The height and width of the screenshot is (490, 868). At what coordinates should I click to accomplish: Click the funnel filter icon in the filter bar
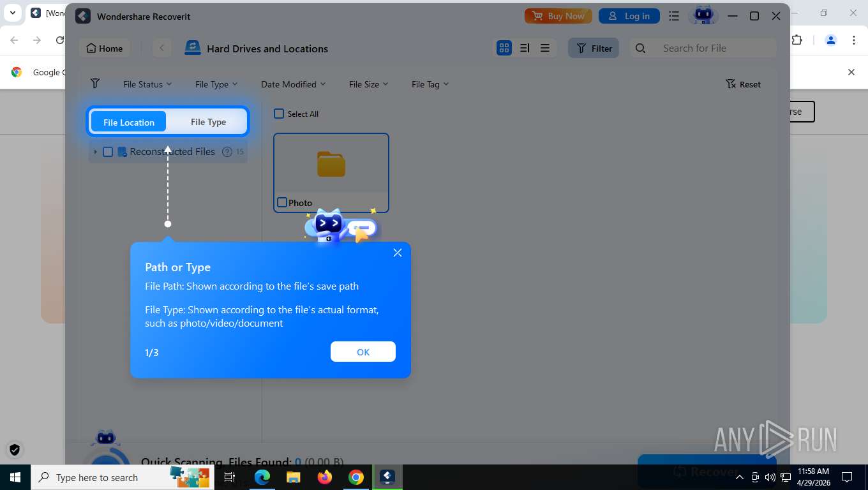click(x=95, y=84)
